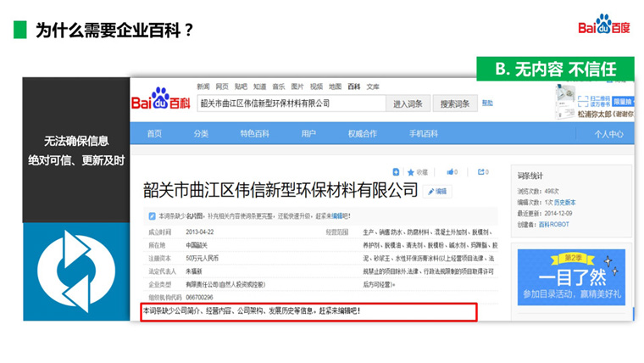Open the 分类 navigation tab
The image size is (644, 363).
click(x=201, y=134)
